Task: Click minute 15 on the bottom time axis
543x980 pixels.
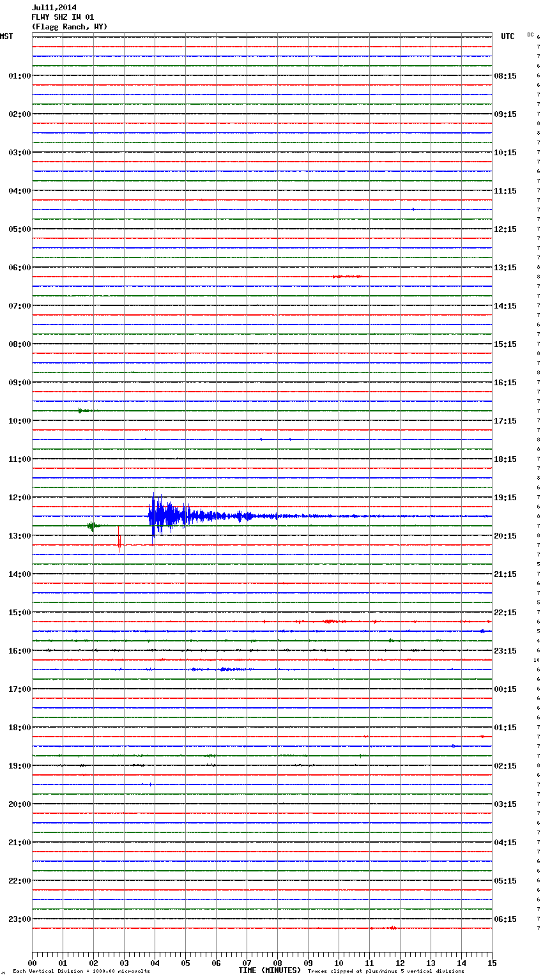Action: [x=492, y=963]
